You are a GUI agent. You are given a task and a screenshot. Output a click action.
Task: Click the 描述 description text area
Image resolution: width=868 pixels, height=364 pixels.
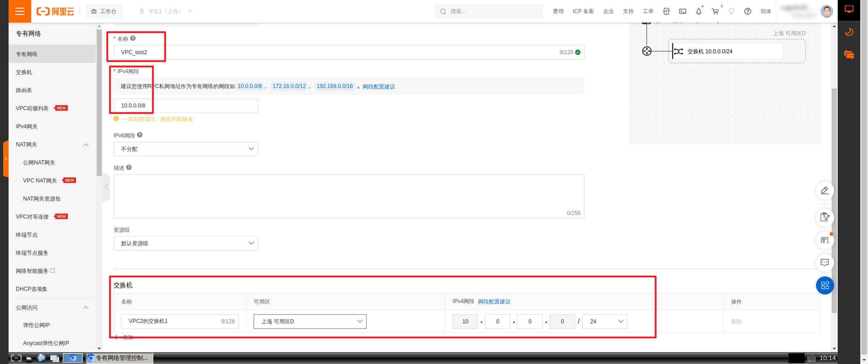click(x=349, y=196)
